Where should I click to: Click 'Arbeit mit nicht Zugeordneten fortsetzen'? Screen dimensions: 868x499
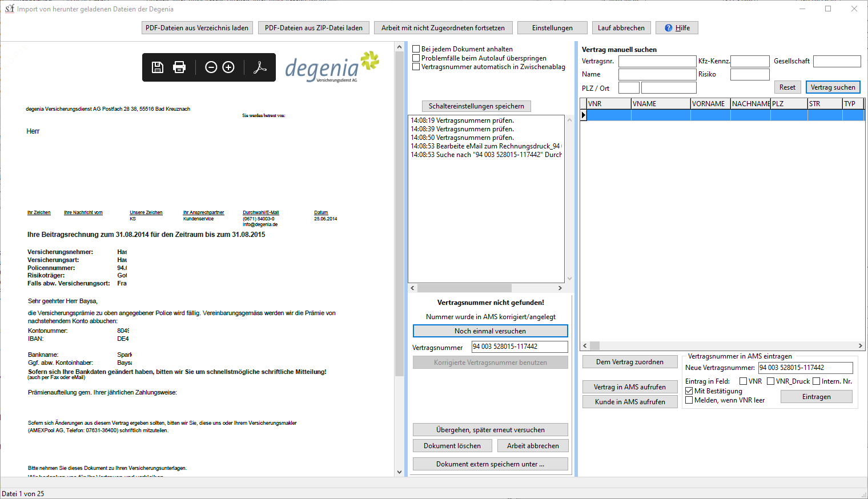pyautogui.click(x=443, y=28)
